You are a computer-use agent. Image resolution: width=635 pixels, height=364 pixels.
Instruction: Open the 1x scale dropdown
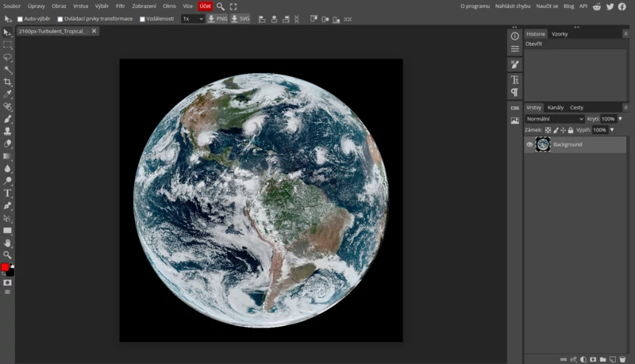pyautogui.click(x=192, y=18)
